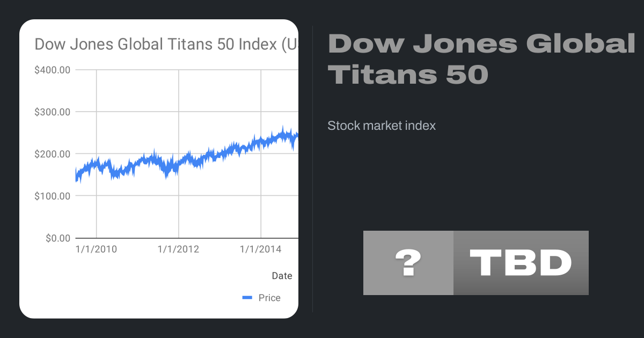644x338 pixels.
Task: Select the "Stock market index" subtitle text
Action: pyautogui.click(x=382, y=126)
